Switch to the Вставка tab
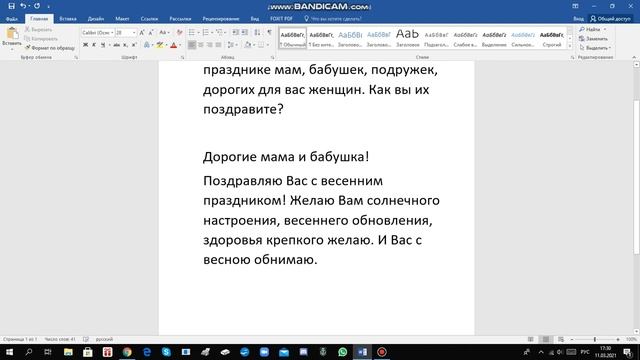640x360 pixels. [68, 19]
